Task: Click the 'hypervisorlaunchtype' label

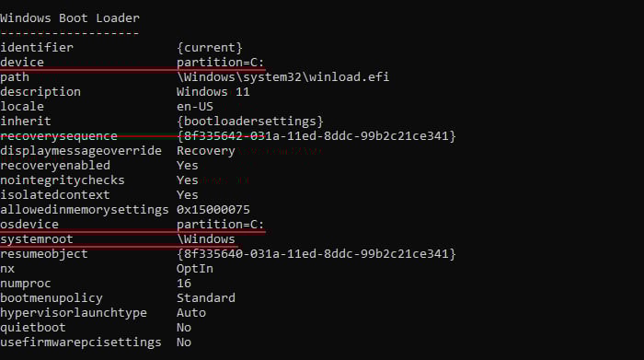Action: tap(74, 313)
